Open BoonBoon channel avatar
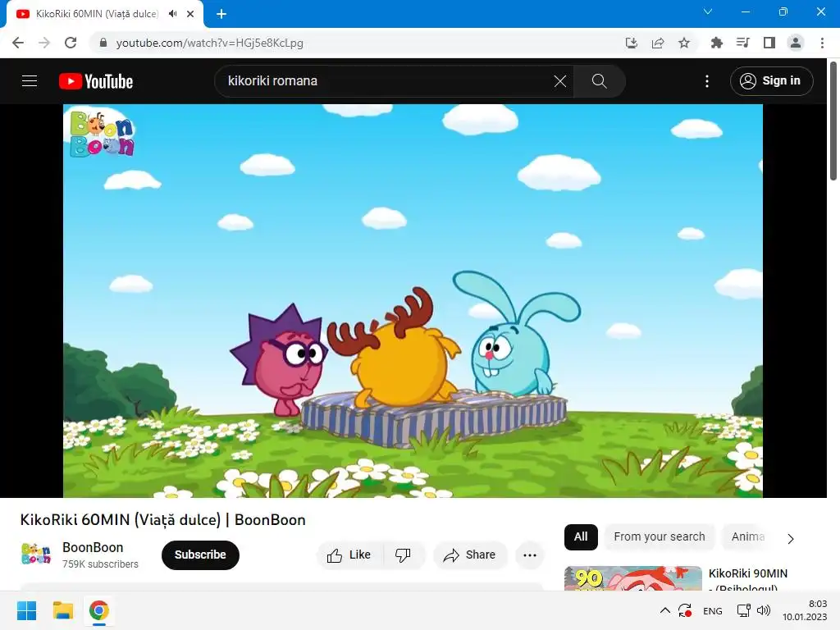This screenshot has height=630, width=840. click(36, 554)
